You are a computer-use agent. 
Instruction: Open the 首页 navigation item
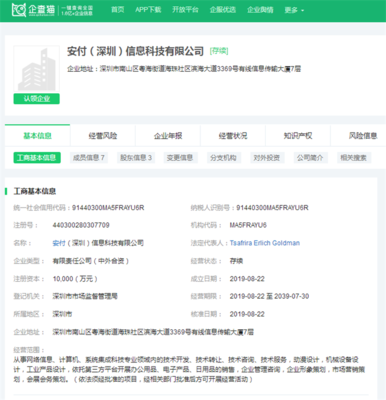118,10
